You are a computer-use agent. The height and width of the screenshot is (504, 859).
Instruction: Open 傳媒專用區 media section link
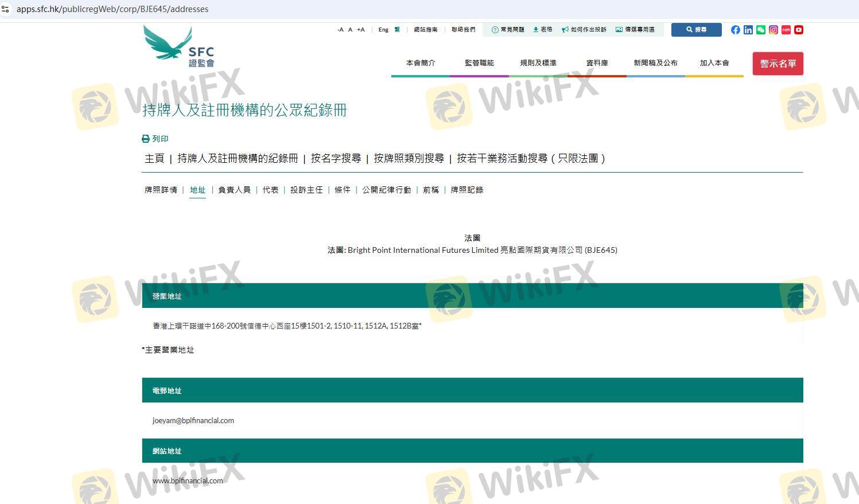635,29
